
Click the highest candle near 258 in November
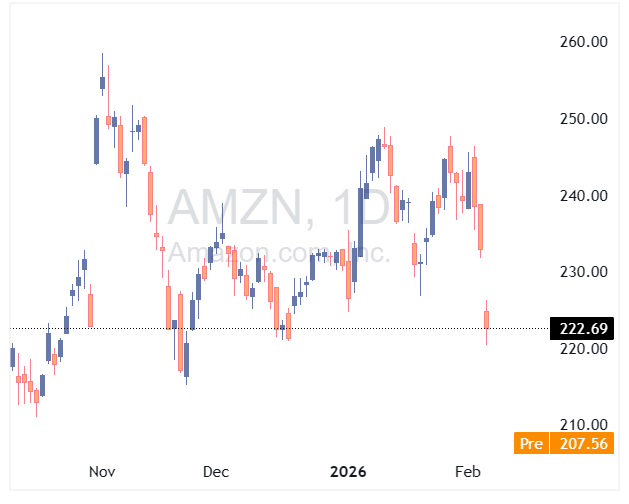point(102,82)
